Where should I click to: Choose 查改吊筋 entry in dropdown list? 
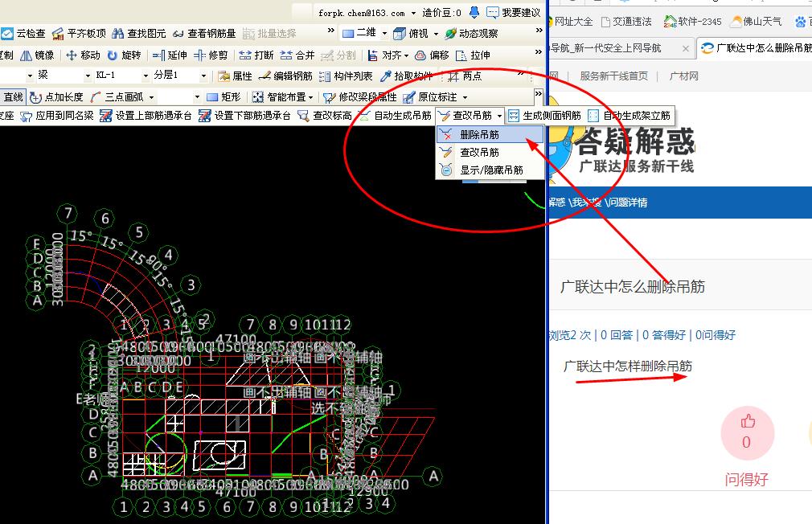[490, 152]
